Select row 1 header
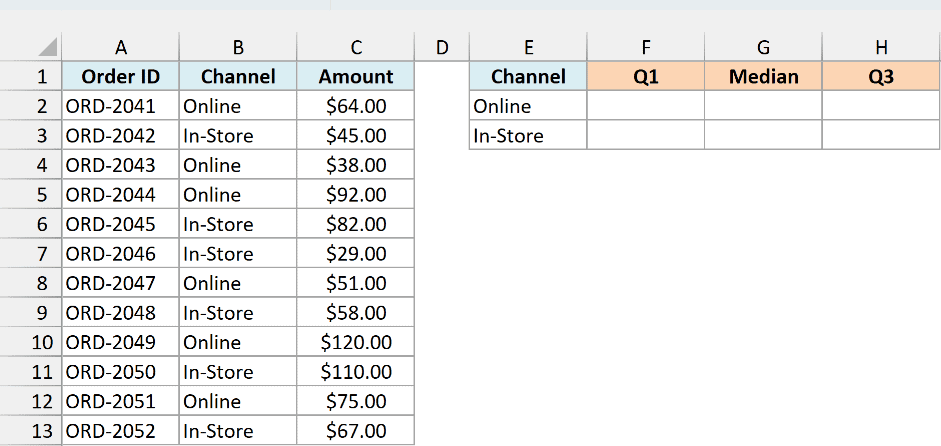 tap(31, 76)
